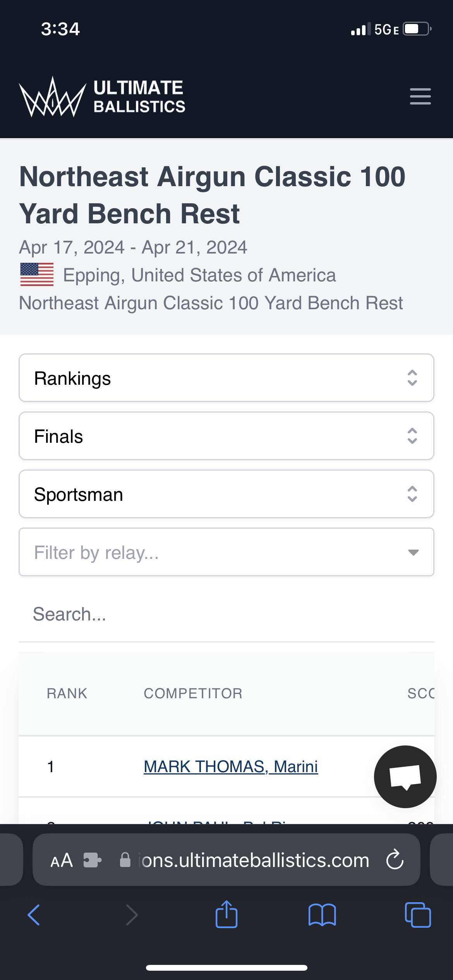Open the Rankings view dropdown

[x=226, y=378]
